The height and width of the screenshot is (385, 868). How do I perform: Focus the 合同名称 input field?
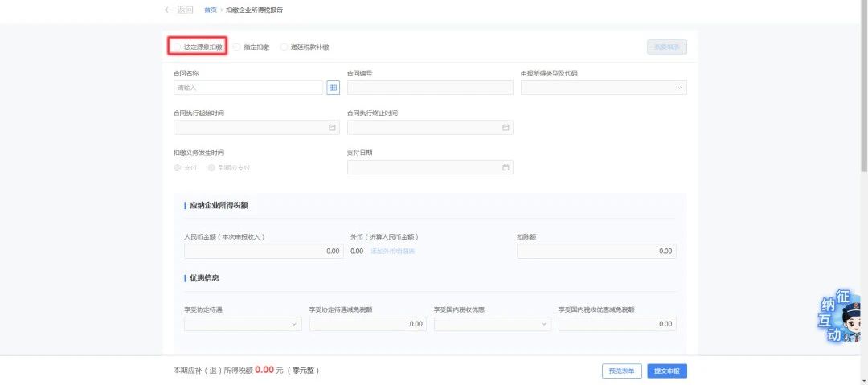pyautogui.click(x=248, y=88)
